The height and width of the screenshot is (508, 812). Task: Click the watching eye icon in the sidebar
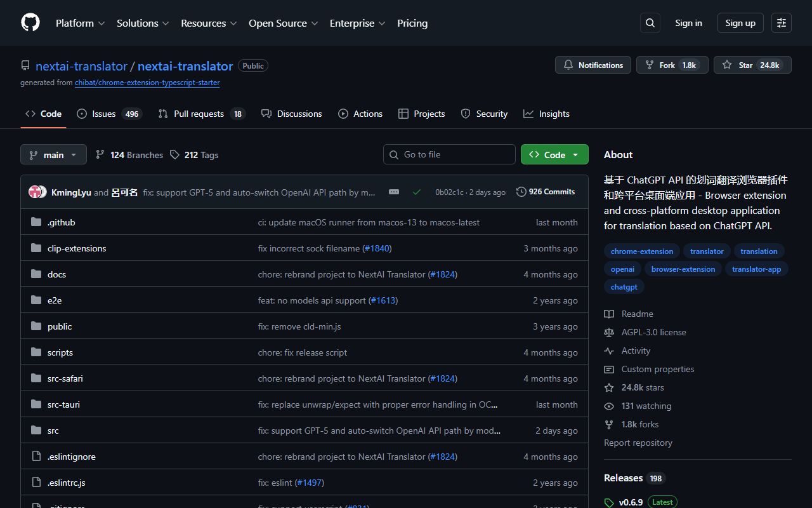(x=609, y=406)
